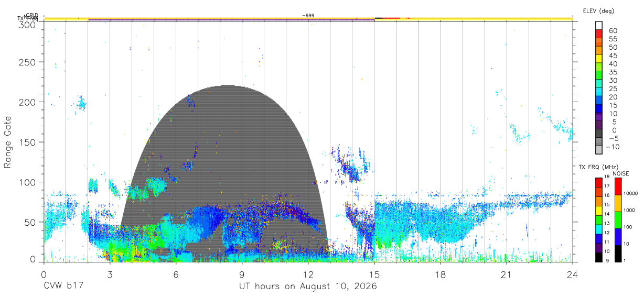Screen dimensions: 644x297
Task: Click the 12 tick on the UT hours axis
Action: point(308,274)
